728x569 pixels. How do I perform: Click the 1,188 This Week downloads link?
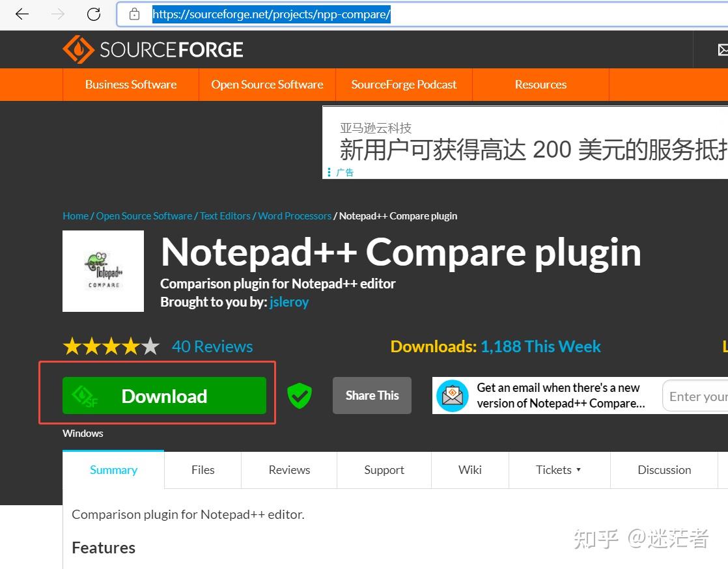tap(540, 347)
